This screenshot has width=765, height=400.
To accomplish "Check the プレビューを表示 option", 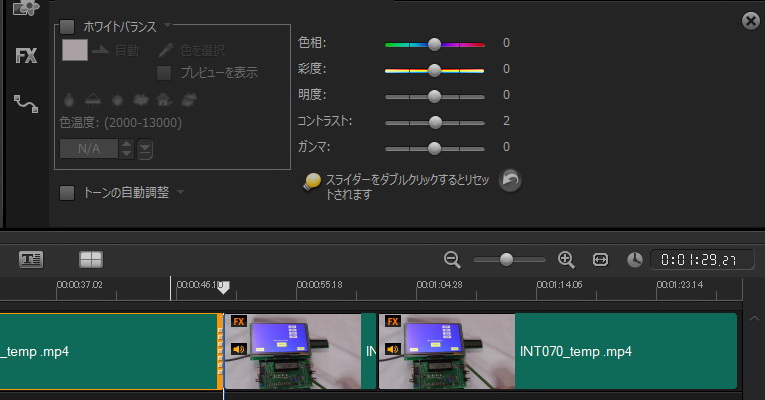I will (165, 72).
